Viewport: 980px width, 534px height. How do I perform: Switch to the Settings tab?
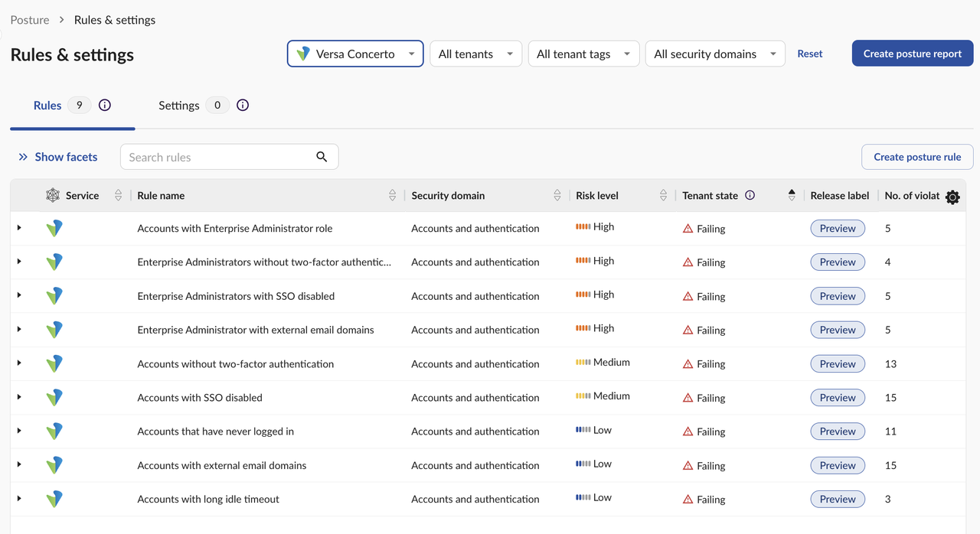[x=179, y=106]
